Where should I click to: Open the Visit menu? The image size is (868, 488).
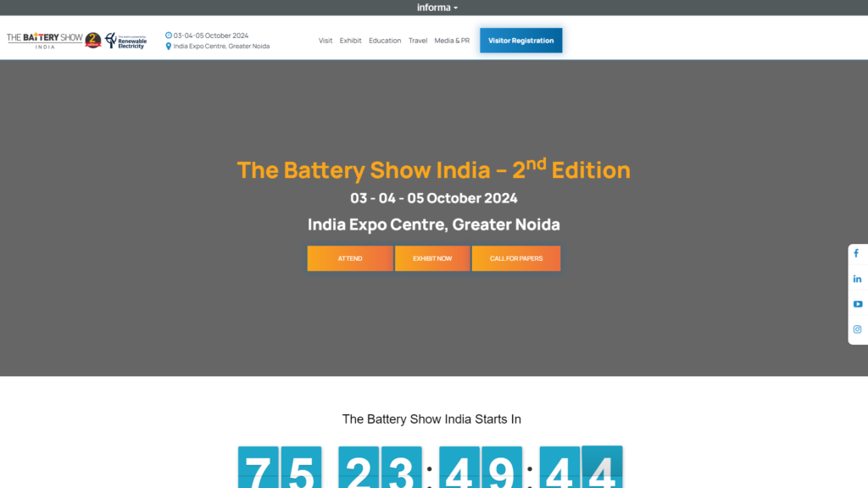pyautogui.click(x=325, y=41)
